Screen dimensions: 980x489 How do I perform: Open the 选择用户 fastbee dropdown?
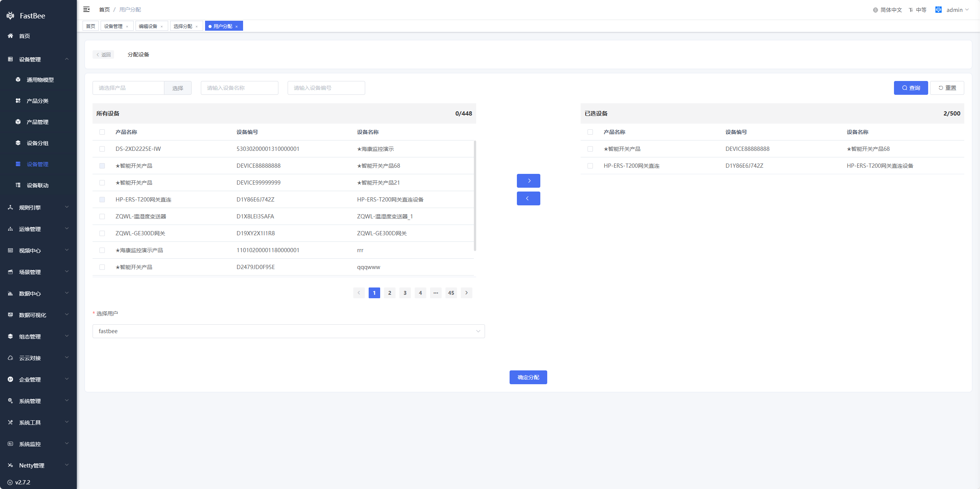point(288,331)
